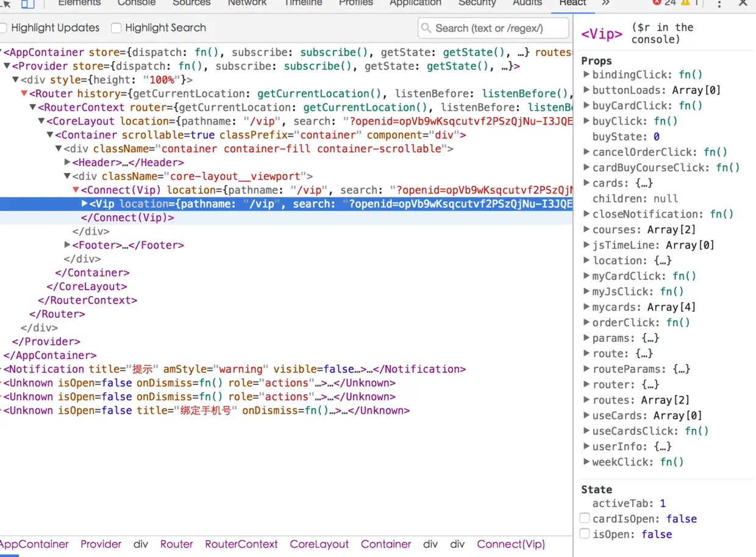Select Connect(Vip) in the breadcrumb
The width and height of the screenshot is (756, 557).
point(511,544)
